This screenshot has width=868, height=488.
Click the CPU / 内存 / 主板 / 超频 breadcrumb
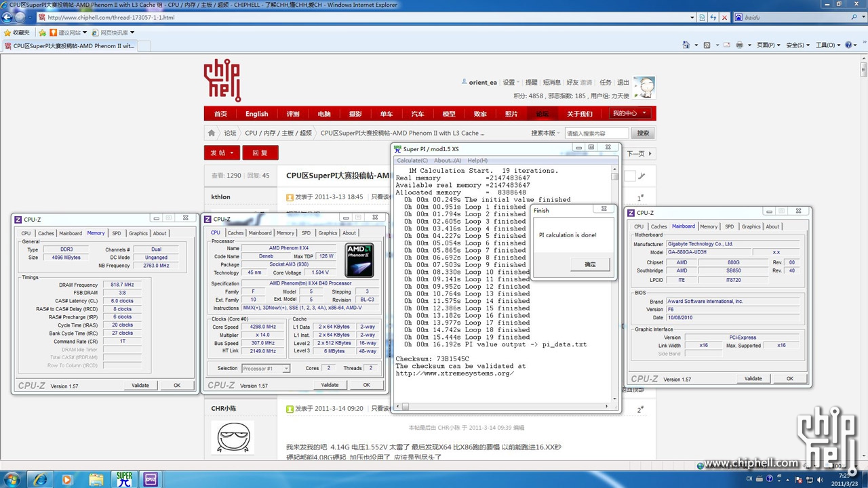pos(279,133)
